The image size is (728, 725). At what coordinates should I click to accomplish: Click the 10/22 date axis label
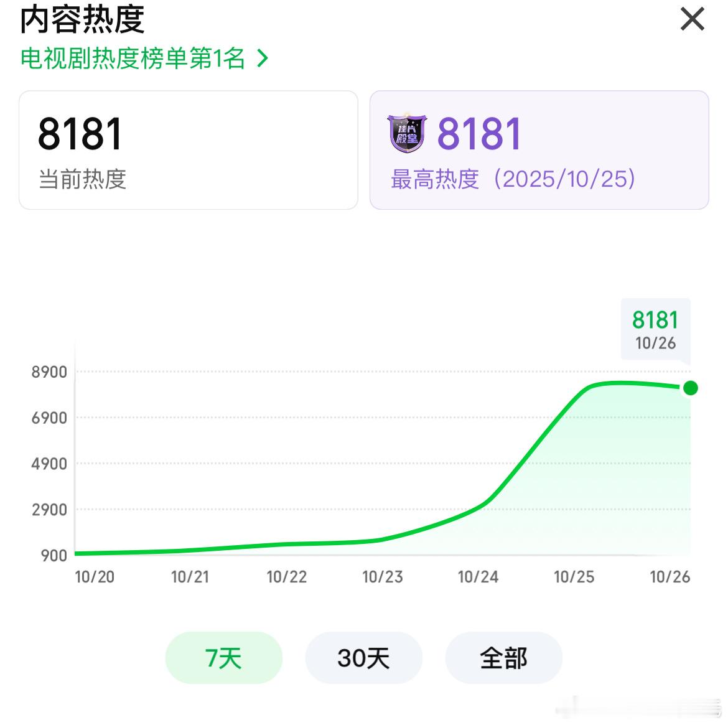[286, 577]
